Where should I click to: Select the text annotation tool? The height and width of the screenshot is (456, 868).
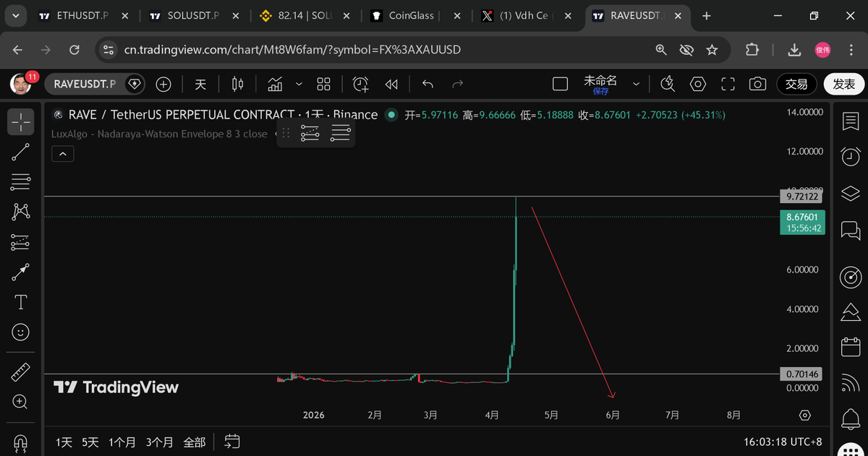[21, 302]
